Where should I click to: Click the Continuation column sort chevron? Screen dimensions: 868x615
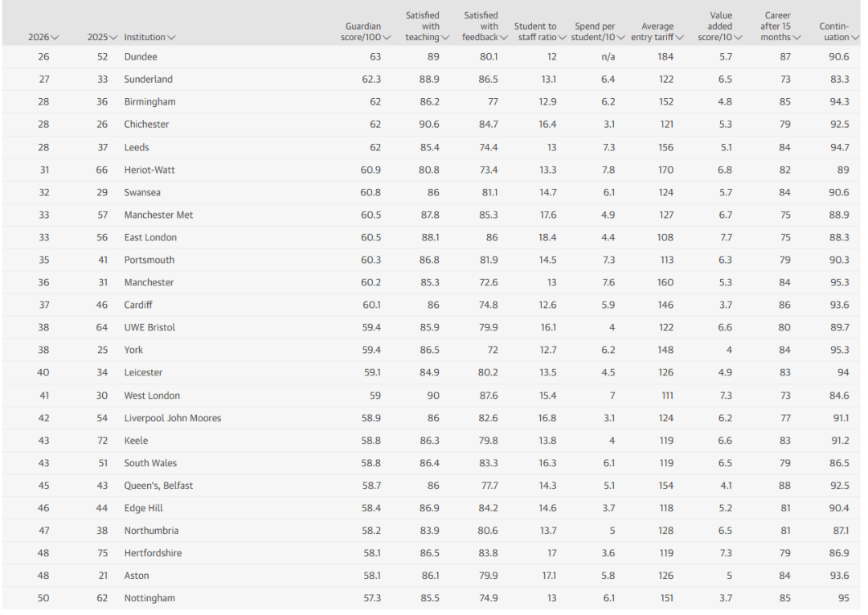(x=855, y=38)
